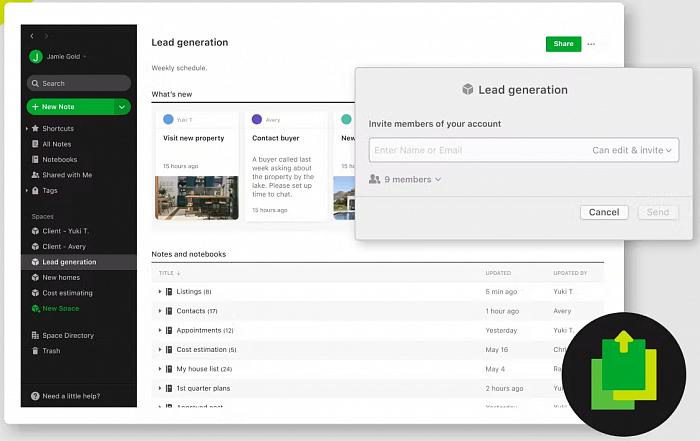Click Yuki T avatar on card
This screenshot has height=441, width=700.
click(x=168, y=120)
